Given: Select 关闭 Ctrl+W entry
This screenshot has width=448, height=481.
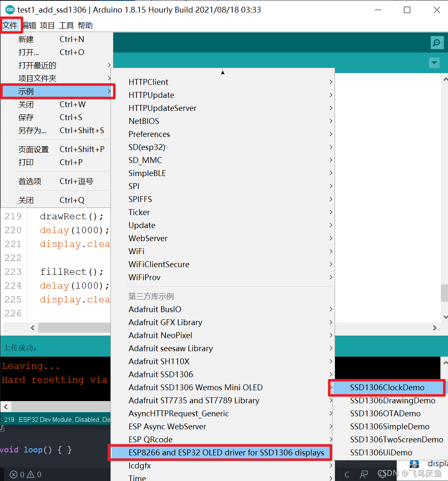Looking at the screenshot, I should pyautogui.click(x=56, y=104).
